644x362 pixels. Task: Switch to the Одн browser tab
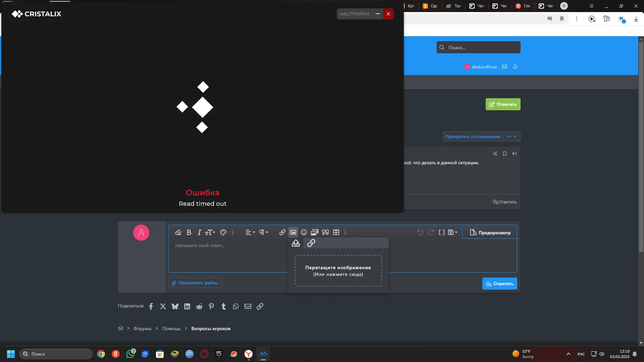click(x=430, y=6)
